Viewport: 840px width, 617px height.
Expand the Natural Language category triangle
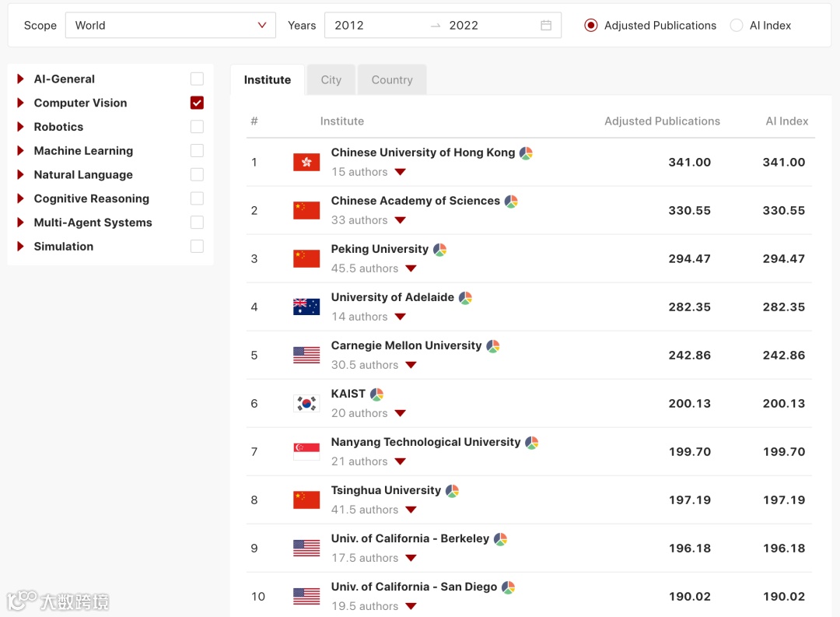[20, 175]
